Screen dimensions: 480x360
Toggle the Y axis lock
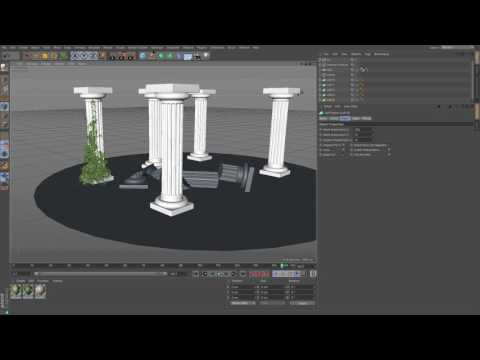pos(83,56)
